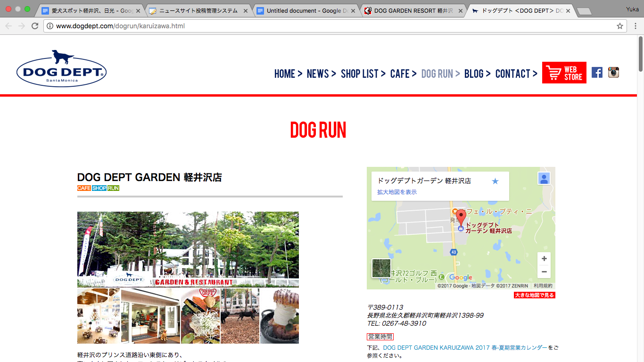The image size is (644, 362).
Task: Click the Google logo on map
Action: (461, 278)
